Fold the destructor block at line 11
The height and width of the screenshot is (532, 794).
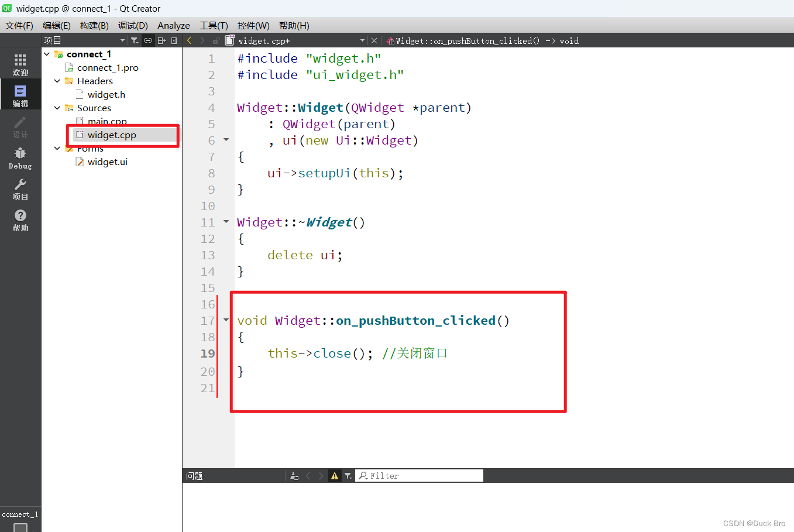(x=226, y=222)
